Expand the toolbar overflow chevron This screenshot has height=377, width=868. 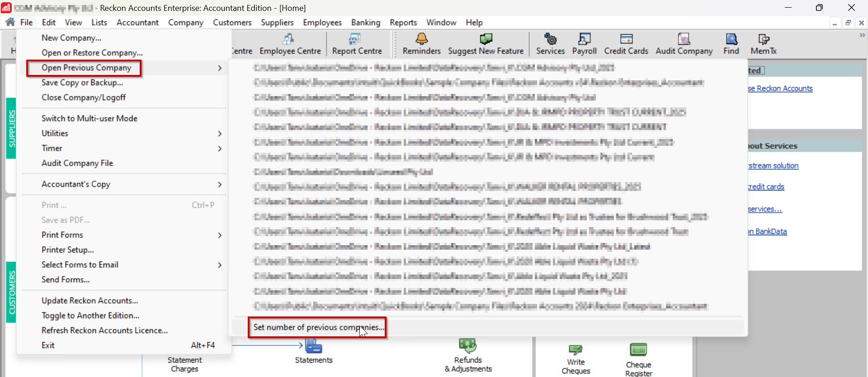862,35
